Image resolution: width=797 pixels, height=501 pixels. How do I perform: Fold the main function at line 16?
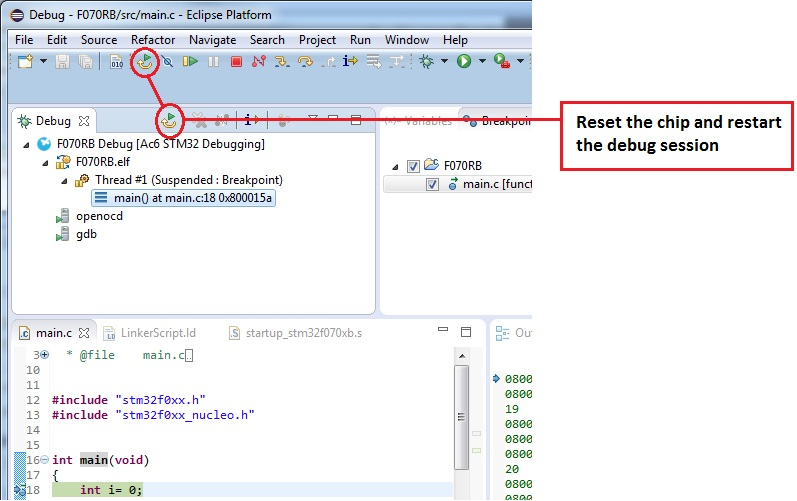tap(43, 460)
